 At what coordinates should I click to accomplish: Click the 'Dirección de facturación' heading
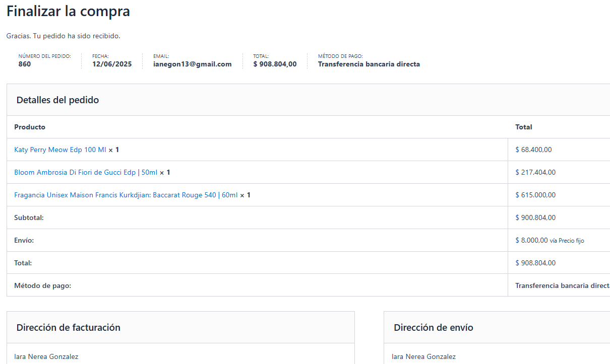point(68,327)
